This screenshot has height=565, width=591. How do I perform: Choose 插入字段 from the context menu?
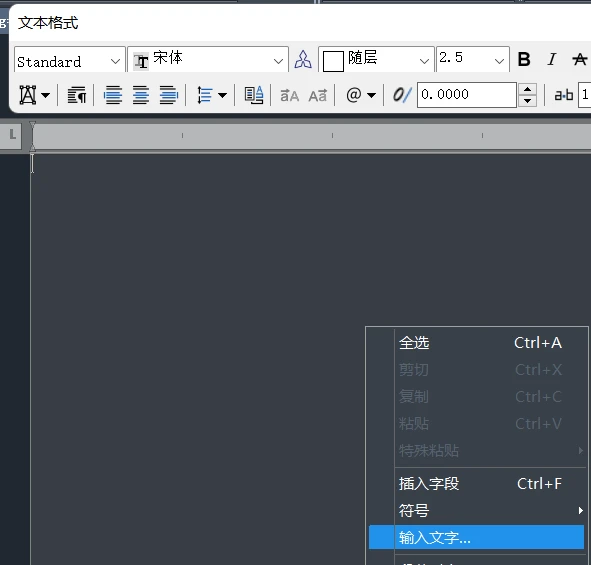pyautogui.click(x=476, y=484)
